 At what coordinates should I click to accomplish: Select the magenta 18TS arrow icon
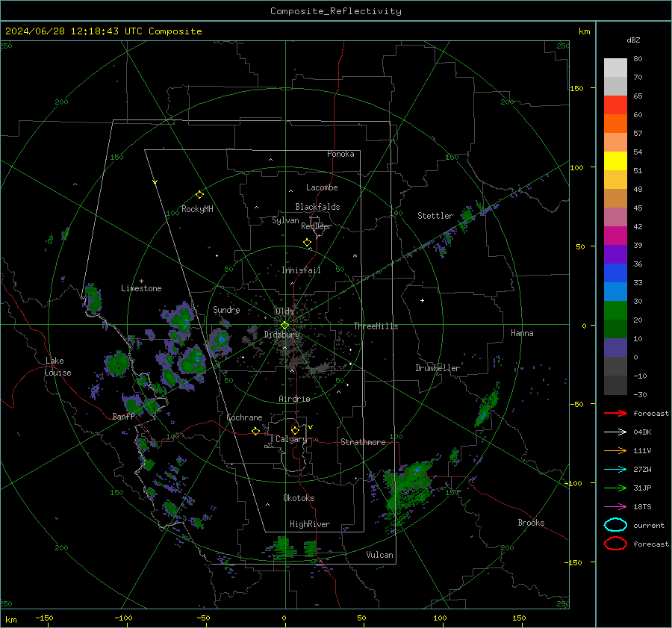pyautogui.click(x=615, y=507)
